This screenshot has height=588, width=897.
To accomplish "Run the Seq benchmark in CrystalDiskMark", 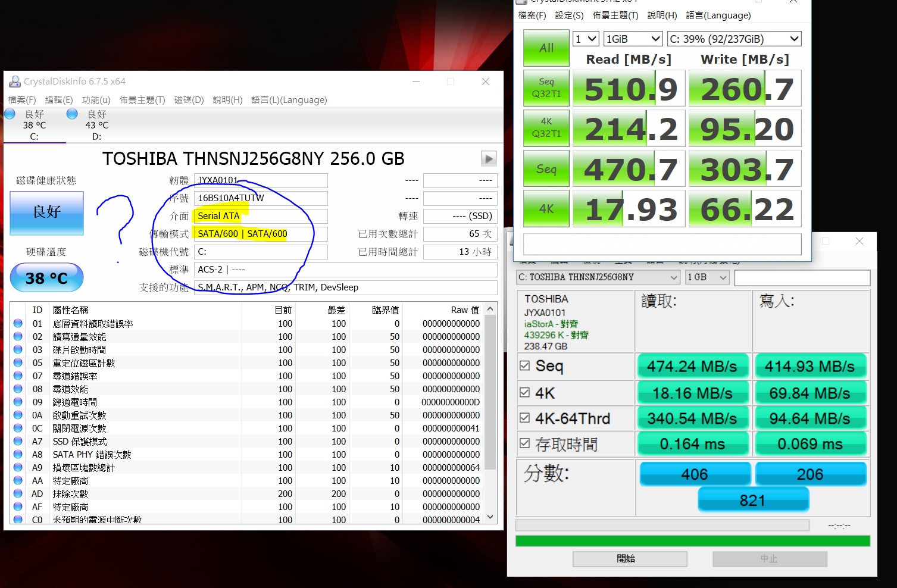I will click(x=546, y=168).
